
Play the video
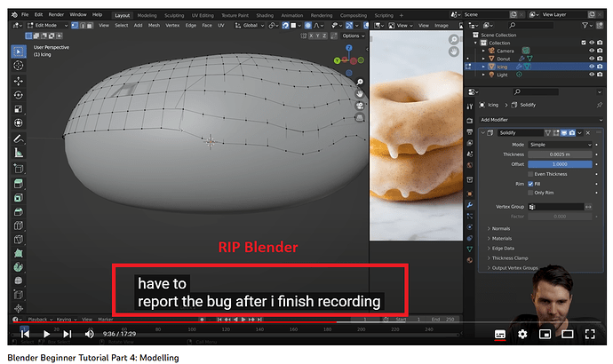point(46,335)
